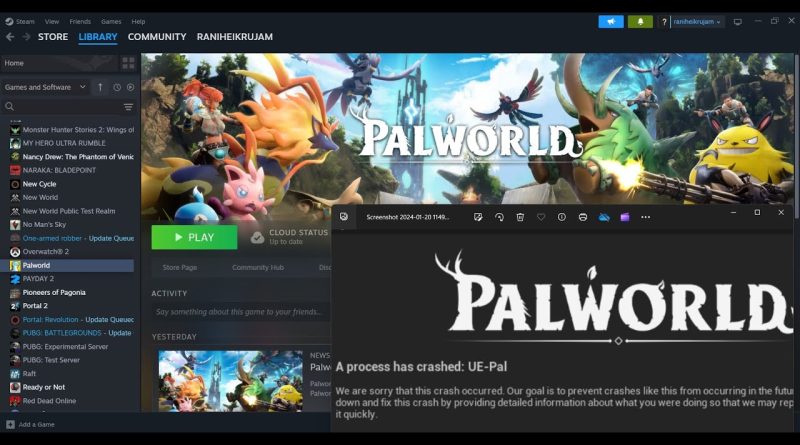Toggle the ready-to-play filter icon
The image size is (800, 445).
click(x=131, y=87)
